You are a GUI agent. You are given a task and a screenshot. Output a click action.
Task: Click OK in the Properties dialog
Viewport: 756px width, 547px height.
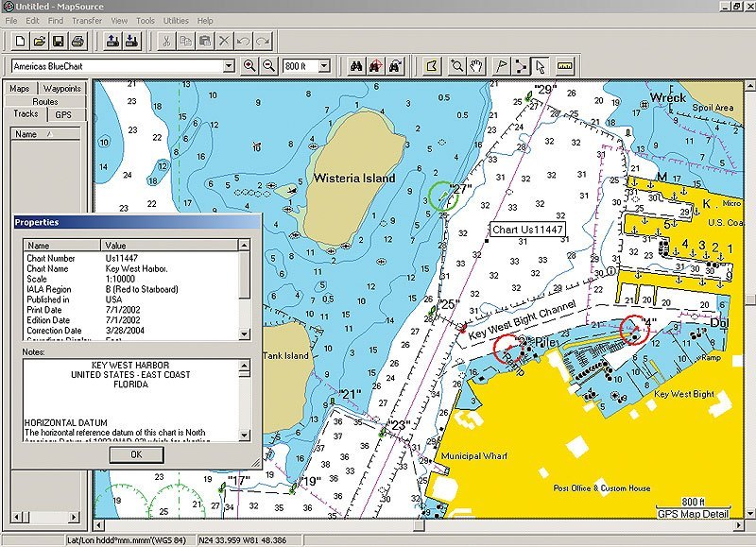click(136, 454)
